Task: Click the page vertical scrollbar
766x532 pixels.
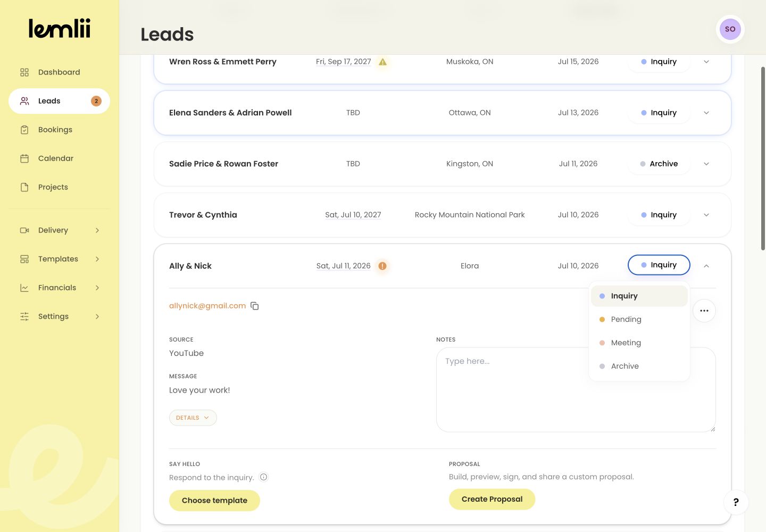Action: 763,158
